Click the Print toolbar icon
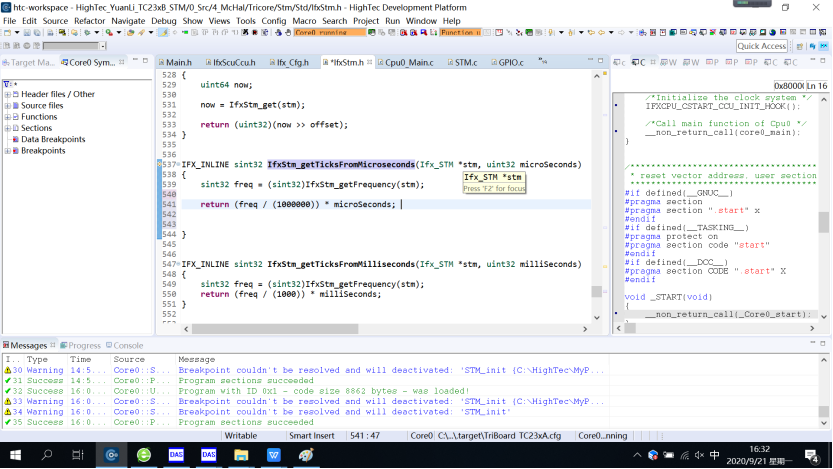The height and width of the screenshot is (469, 833). [50, 32]
